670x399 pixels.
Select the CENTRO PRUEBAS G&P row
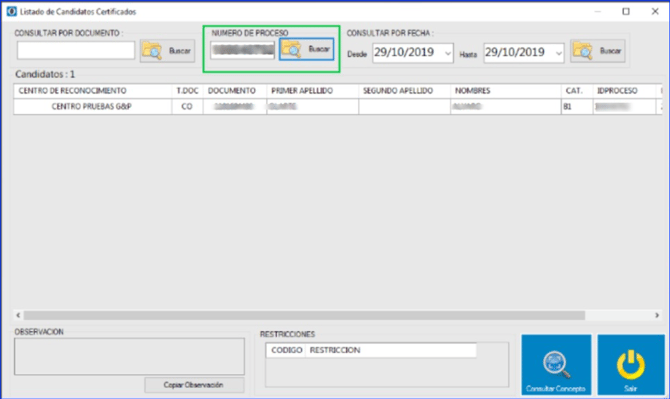[x=338, y=107]
